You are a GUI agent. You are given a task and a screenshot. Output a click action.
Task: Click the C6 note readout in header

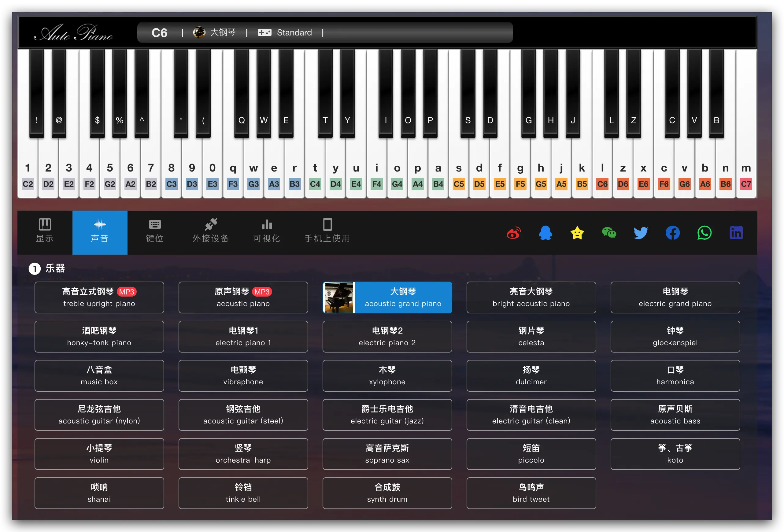[x=159, y=33]
